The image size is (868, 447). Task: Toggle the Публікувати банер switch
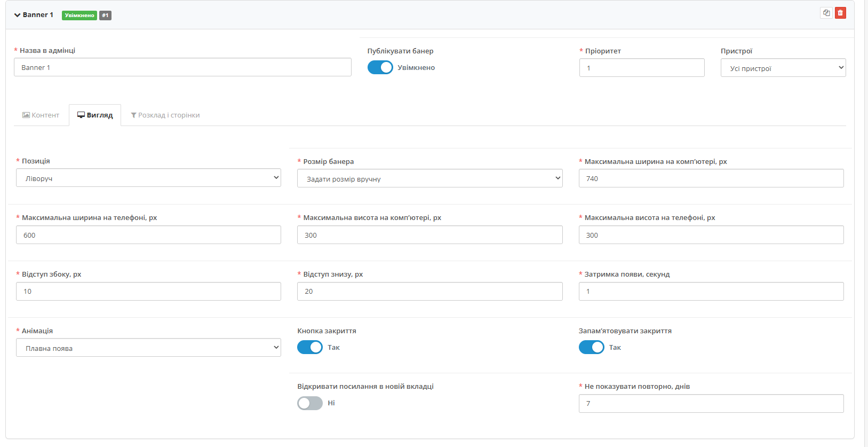coord(380,67)
